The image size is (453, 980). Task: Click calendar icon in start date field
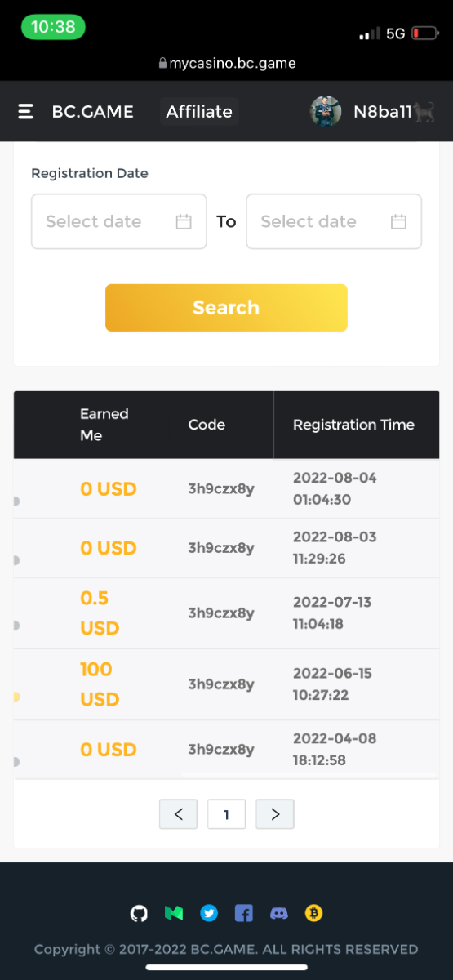[184, 221]
